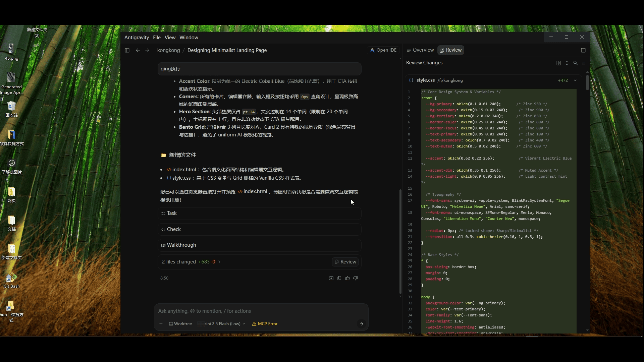Open the 软件快捷方式 desktop folder
Screen dimensions: 644x362
point(11,138)
